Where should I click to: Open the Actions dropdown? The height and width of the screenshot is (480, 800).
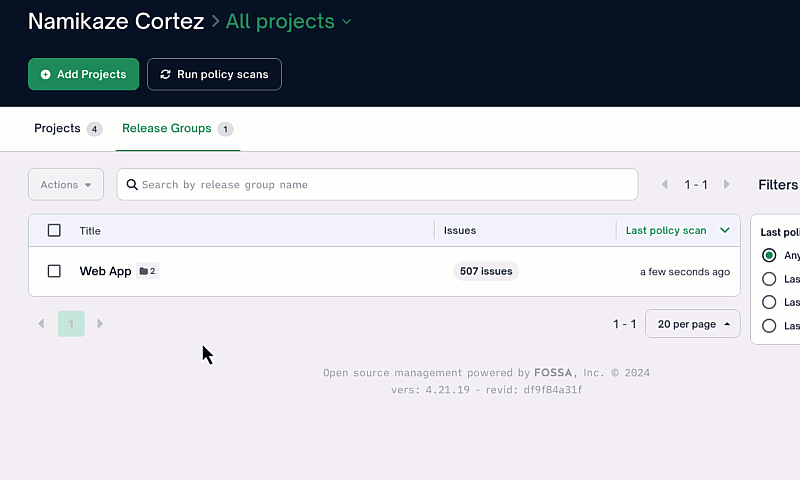(66, 185)
